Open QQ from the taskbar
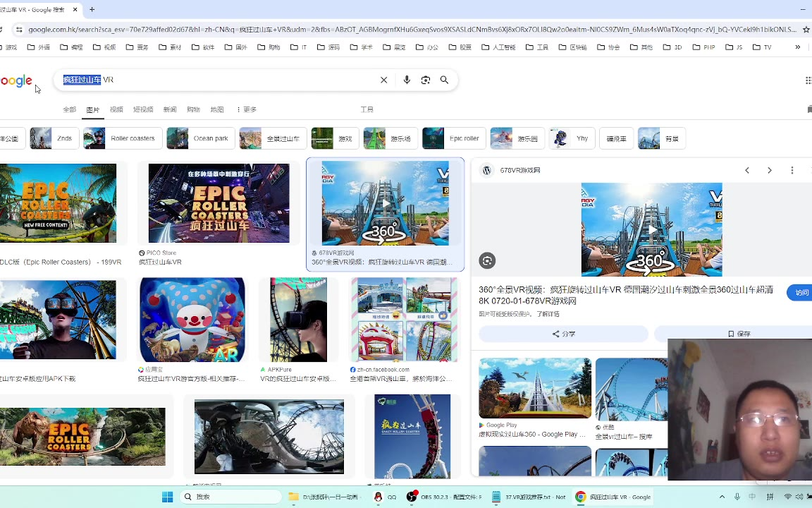The image size is (812, 508). pyautogui.click(x=384, y=497)
